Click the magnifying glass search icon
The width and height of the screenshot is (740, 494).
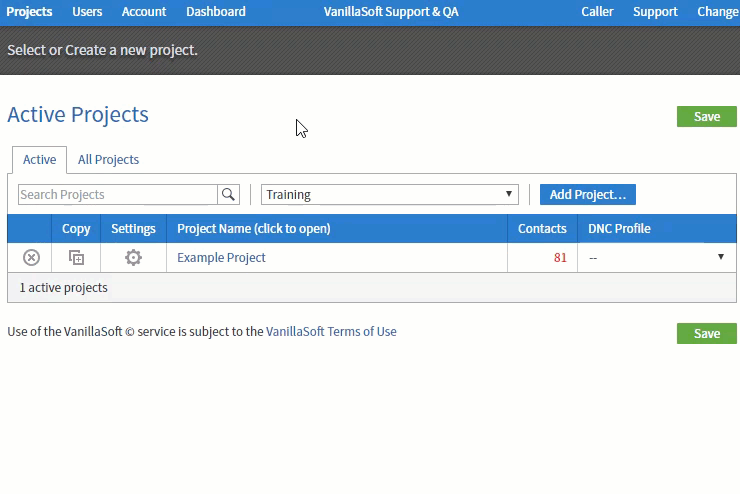(228, 194)
